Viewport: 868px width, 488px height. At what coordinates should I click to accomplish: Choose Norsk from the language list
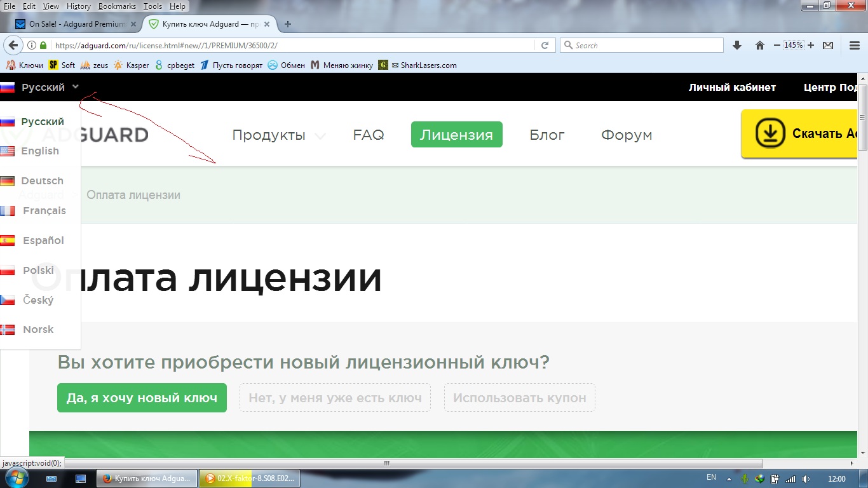click(x=39, y=330)
